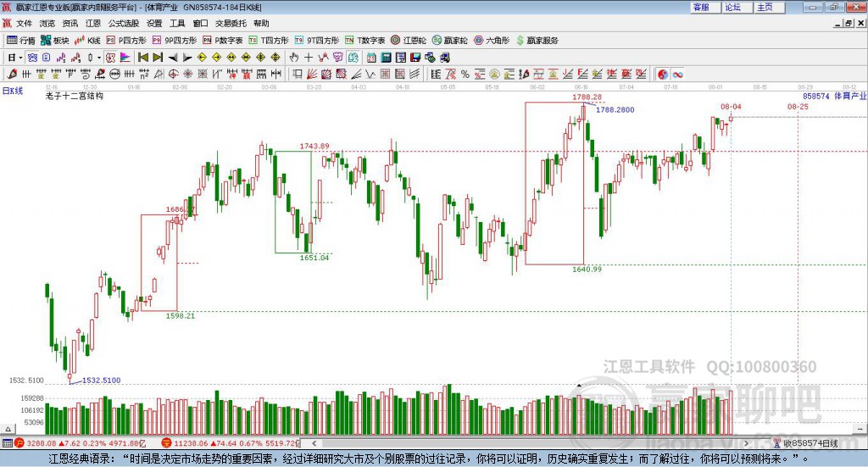Select the percent % line tool

coord(465,74)
